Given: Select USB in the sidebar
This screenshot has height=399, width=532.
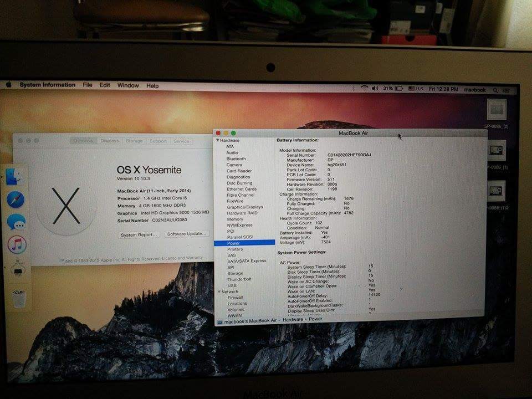Looking at the screenshot, I should click(232, 285).
